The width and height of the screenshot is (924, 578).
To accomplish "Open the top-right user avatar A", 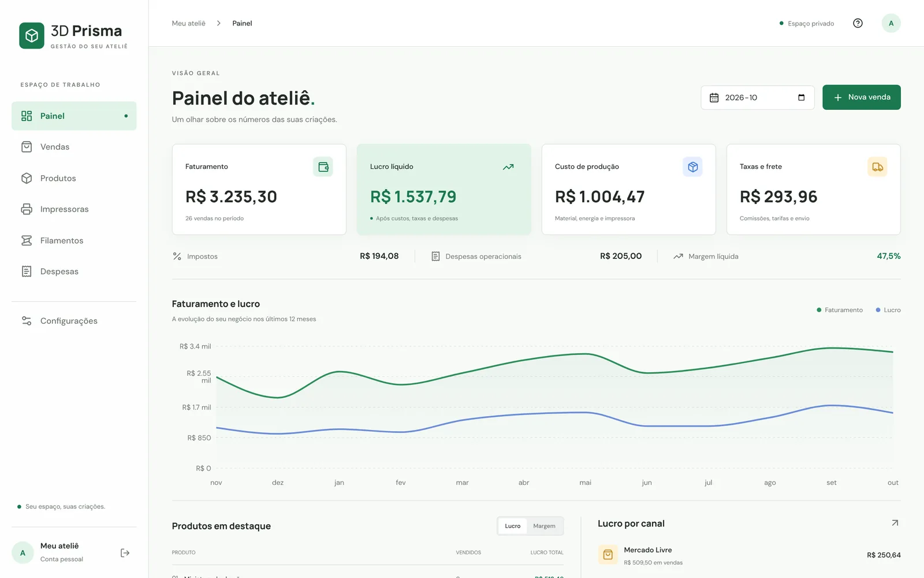I will pyautogui.click(x=891, y=23).
